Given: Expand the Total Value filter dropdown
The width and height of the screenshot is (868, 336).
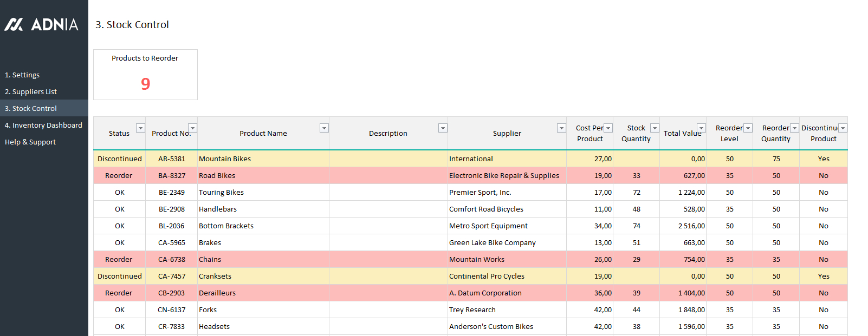Looking at the screenshot, I should pyautogui.click(x=701, y=128).
